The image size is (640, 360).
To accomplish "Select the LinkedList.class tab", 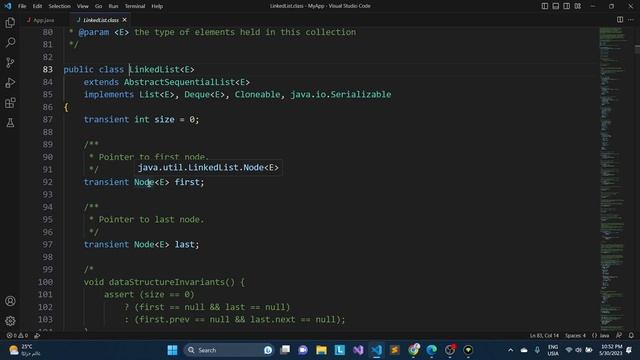I will (x=100, y=20).
